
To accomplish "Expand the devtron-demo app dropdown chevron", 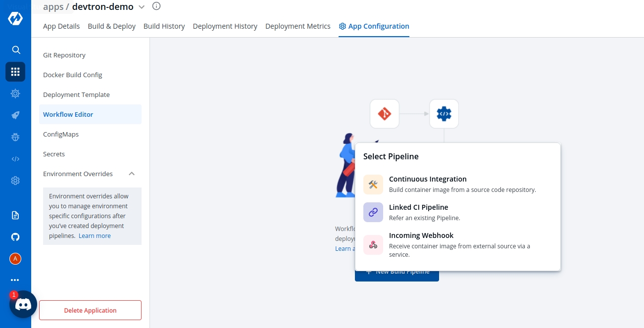I will click(142, 7).
